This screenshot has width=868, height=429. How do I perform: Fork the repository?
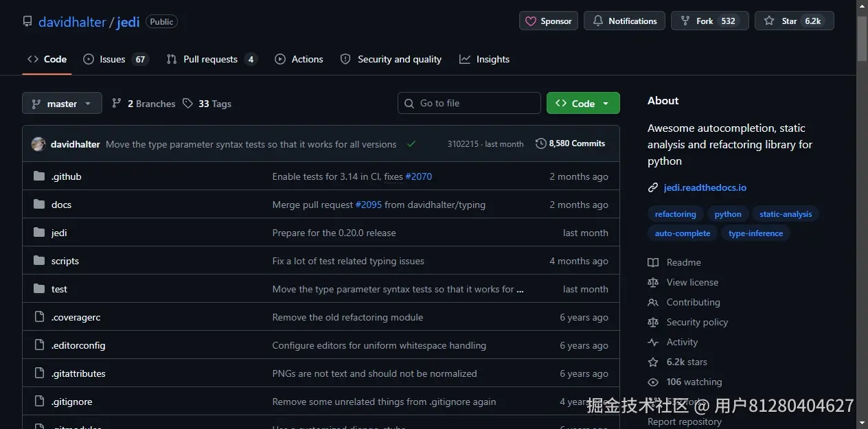710,21
